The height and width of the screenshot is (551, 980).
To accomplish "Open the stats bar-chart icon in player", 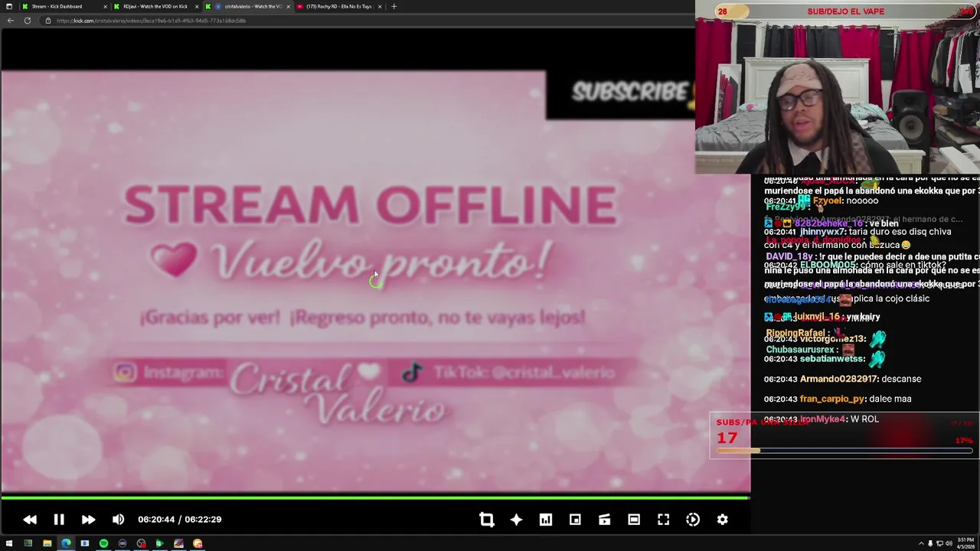I will (x=546, y=520).
